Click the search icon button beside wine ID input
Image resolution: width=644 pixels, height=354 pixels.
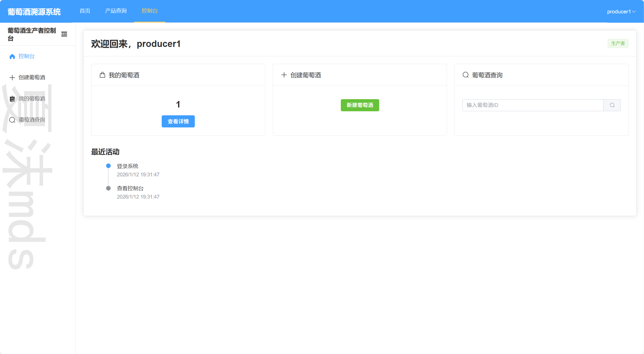[612, 105]
